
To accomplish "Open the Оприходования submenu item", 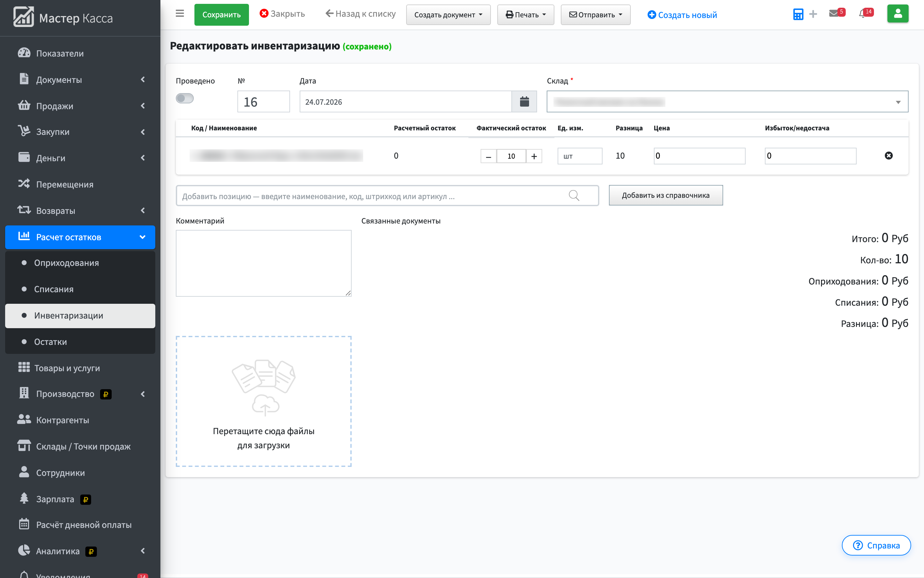I will pos(80,263).
